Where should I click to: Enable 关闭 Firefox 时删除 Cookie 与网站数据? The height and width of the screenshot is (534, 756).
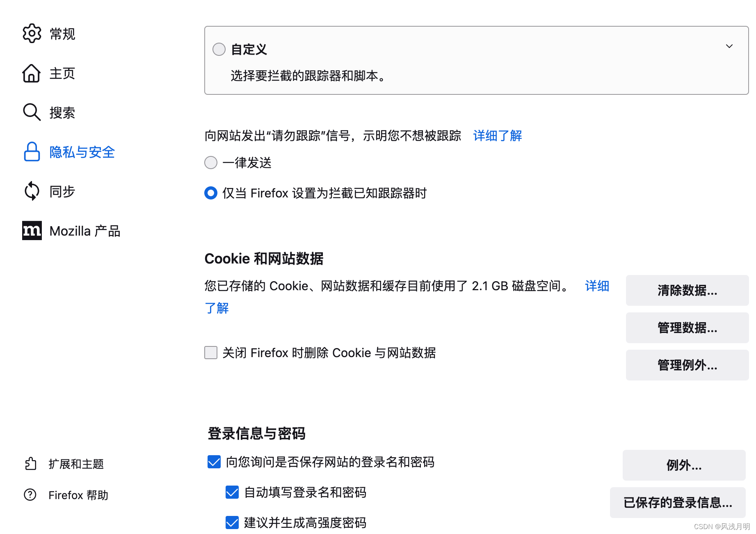coord(211,353)
